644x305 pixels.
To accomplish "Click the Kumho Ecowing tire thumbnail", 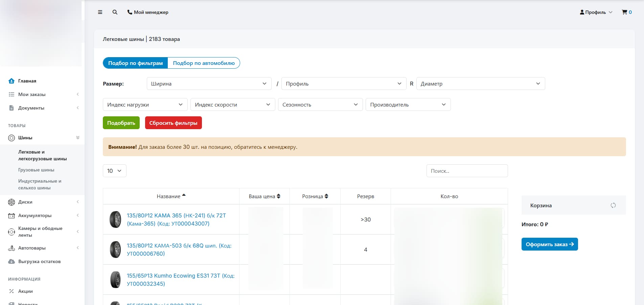I will coord(115,280).
